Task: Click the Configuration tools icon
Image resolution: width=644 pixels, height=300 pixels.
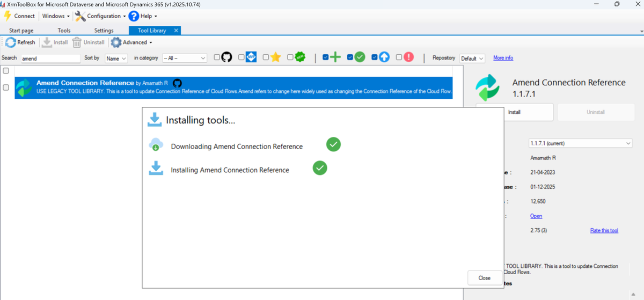Action: click(x=80, y=16)
